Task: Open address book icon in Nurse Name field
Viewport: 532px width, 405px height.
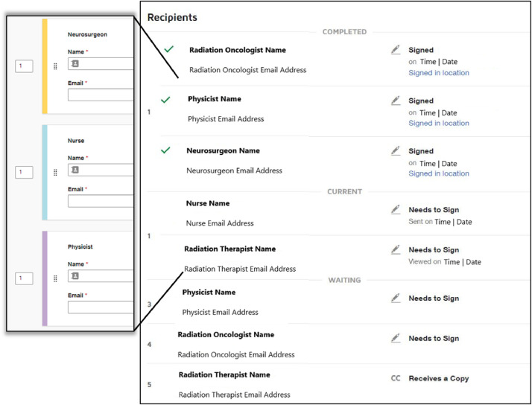Action: click(75, 170)
